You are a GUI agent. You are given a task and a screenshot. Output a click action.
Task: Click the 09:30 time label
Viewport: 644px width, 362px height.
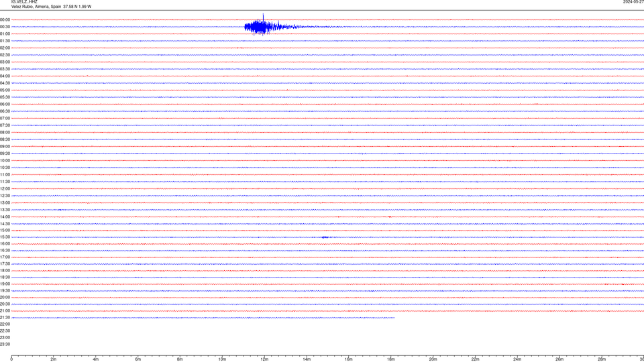point(5,154)
